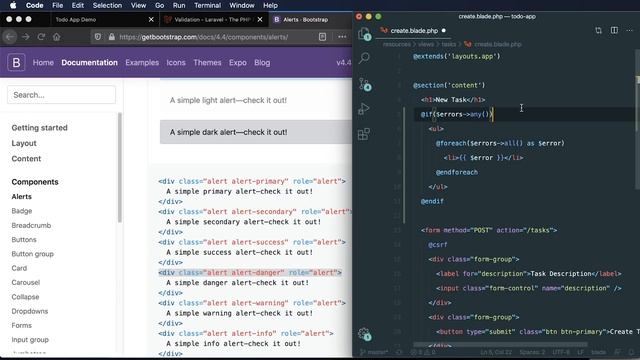This screenshot has width=640, height=360.
Task: Open the Badge docs page
Action: coord(22,211)
